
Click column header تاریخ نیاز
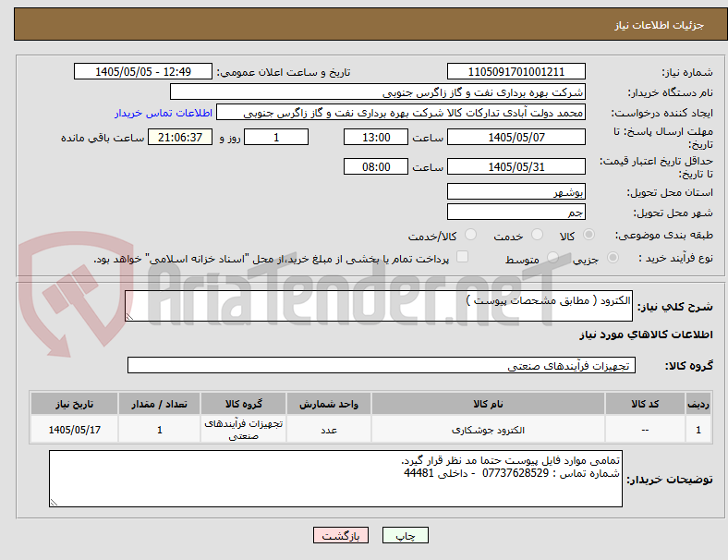[74, 404]
